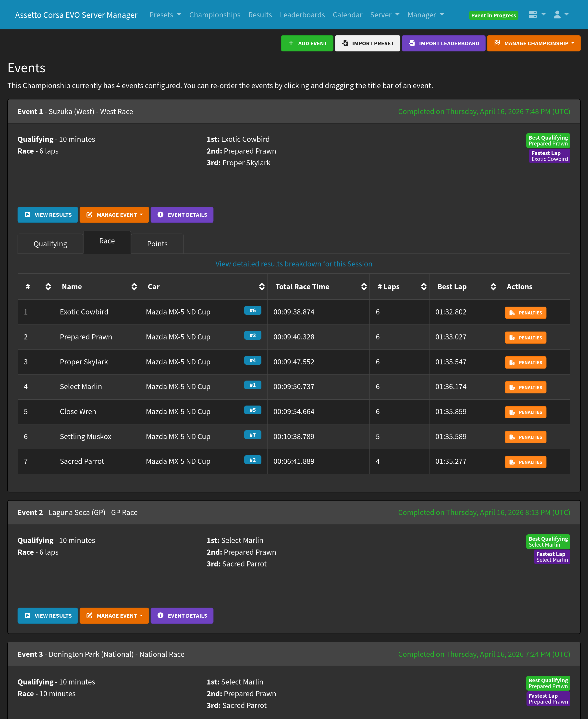Click Event 1 Suzuka title bar

(294, 111)
